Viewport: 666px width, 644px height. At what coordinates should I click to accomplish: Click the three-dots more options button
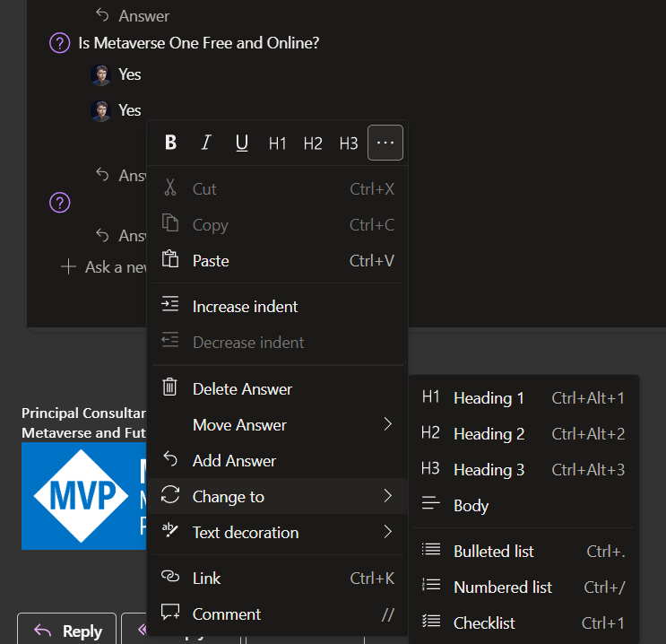click(x=385, y=143)
